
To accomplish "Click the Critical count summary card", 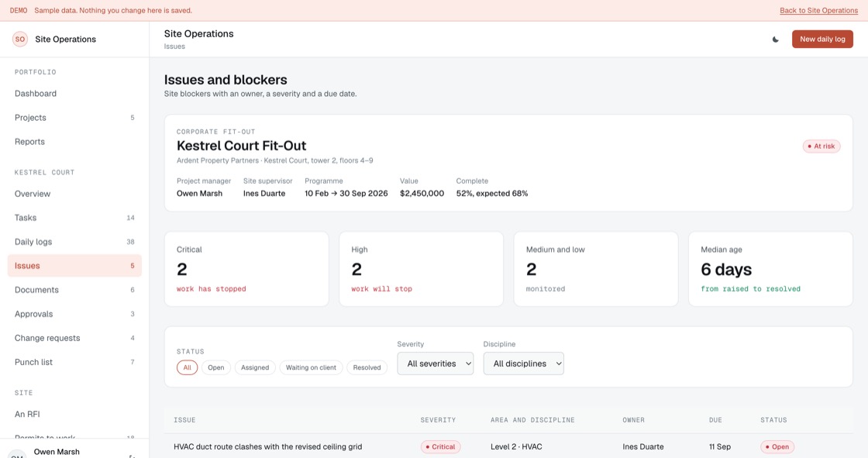I will tap(246, 269).
